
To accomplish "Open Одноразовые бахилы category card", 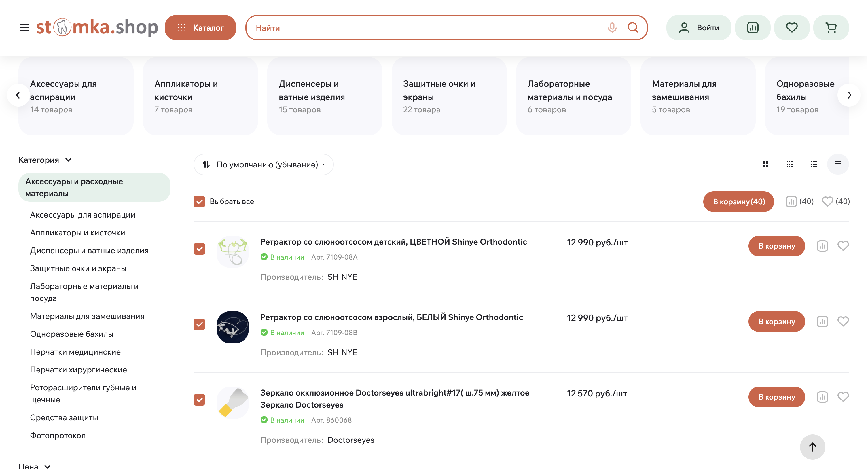I will [x=807, y=96].
